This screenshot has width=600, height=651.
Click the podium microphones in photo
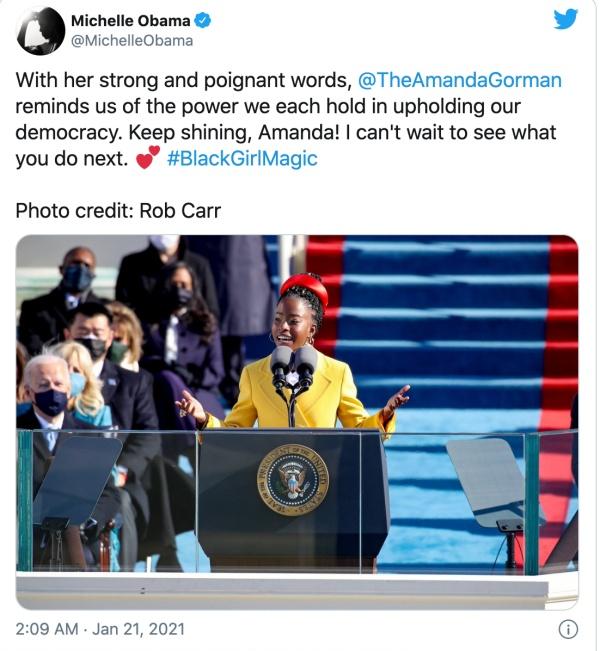tap(294, 365)
